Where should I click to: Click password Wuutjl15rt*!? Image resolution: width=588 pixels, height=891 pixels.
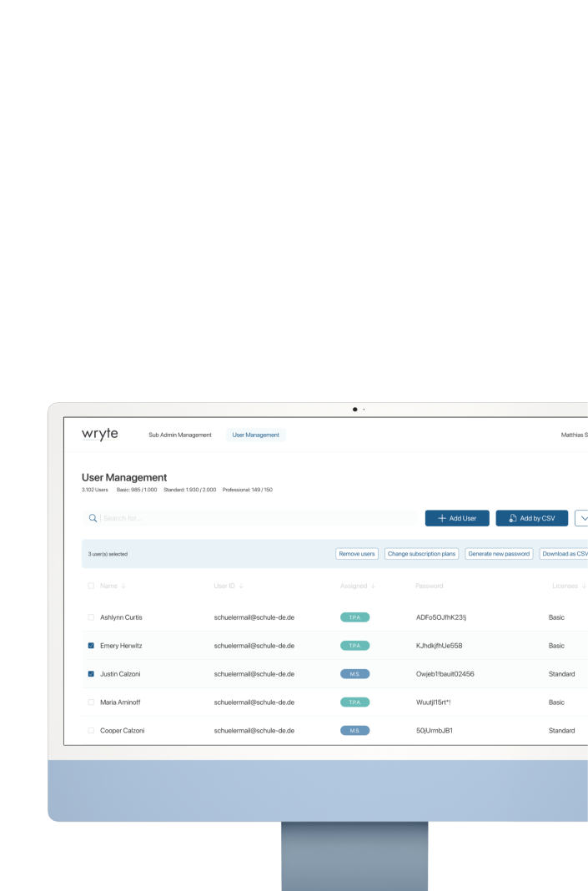pyautogui.click(x=433, y=702)
